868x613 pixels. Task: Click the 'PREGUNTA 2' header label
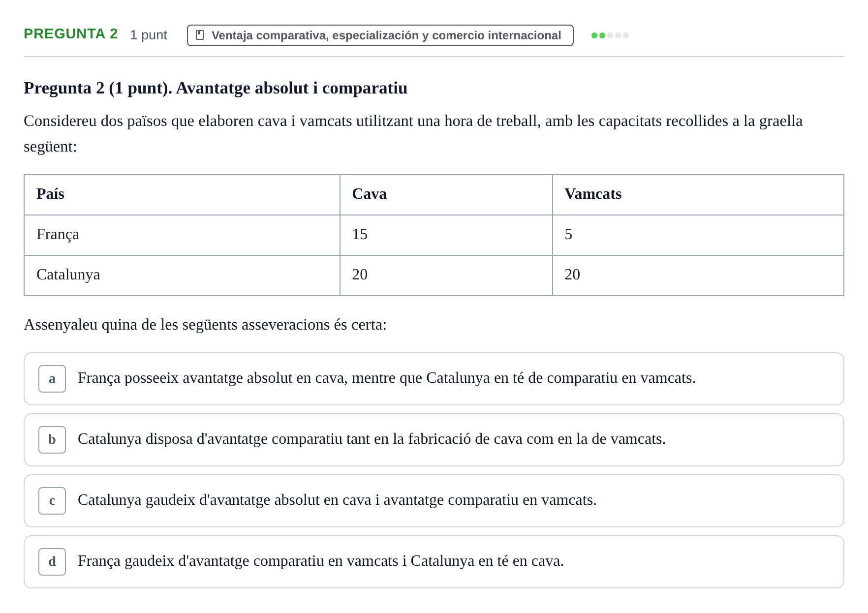(71, 34)
